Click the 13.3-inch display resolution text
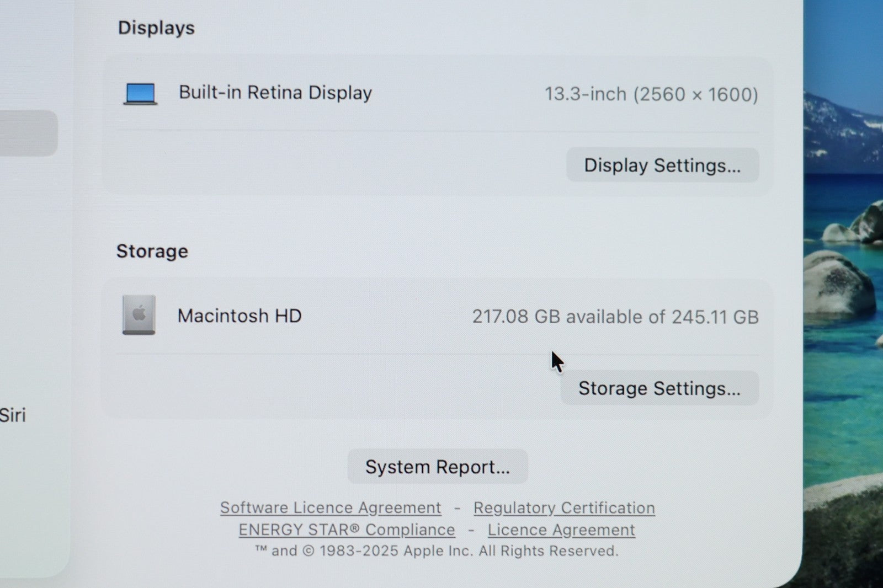The image size is (883, 588). point(651,94)
